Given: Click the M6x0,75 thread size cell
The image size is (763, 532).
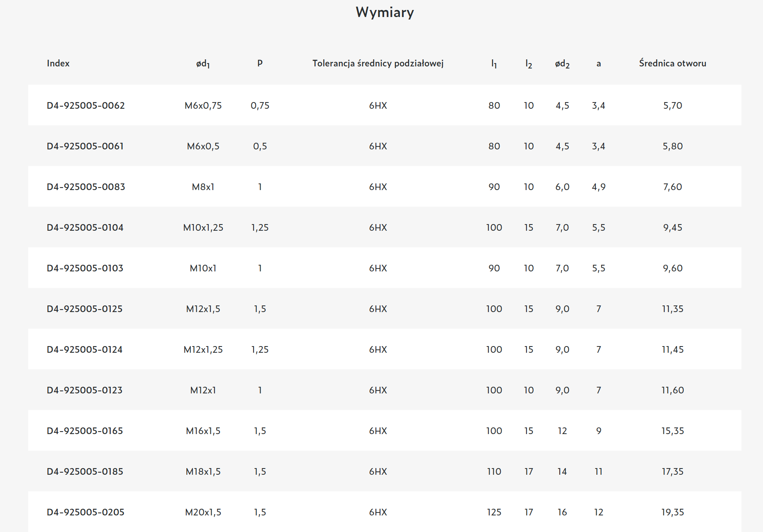Looking at the screenshot, I should pos(203,105).
